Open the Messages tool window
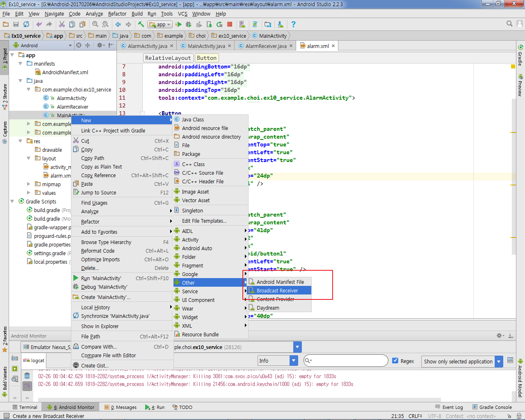The width and height of the screenshot is (525, 420). [121, 407]
